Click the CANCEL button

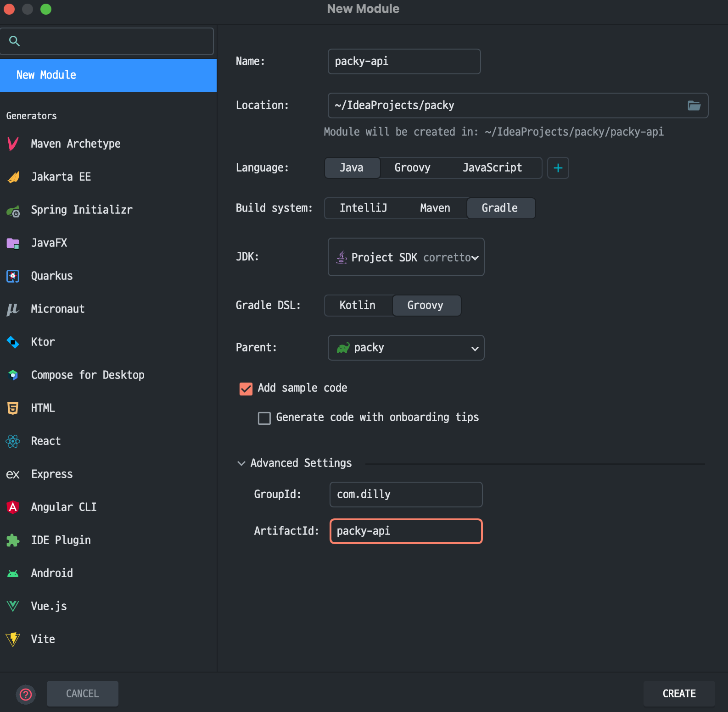pyautogui.click(x=83, y=694)
